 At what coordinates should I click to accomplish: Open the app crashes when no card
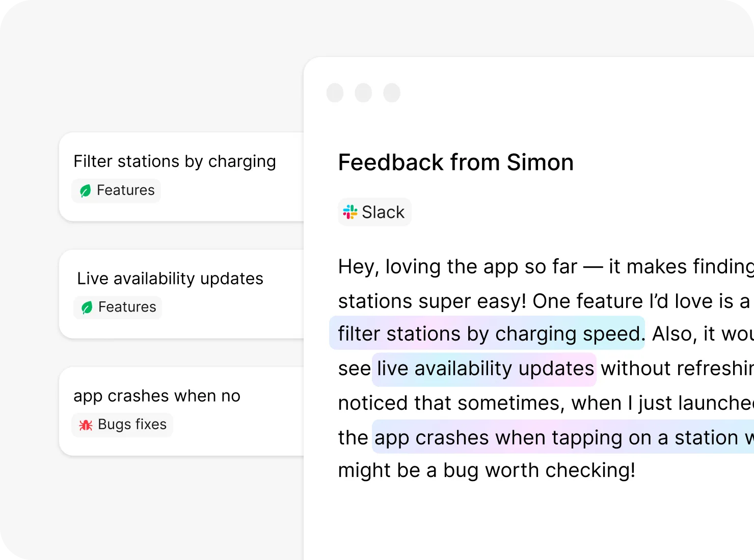click(157, 396)
